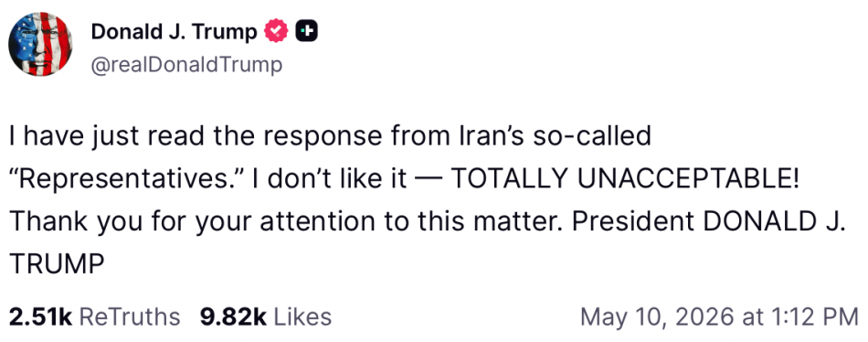Select the gray ReTruths label
868x342 pixels.
pyautogui.click(x=130, y=317)
